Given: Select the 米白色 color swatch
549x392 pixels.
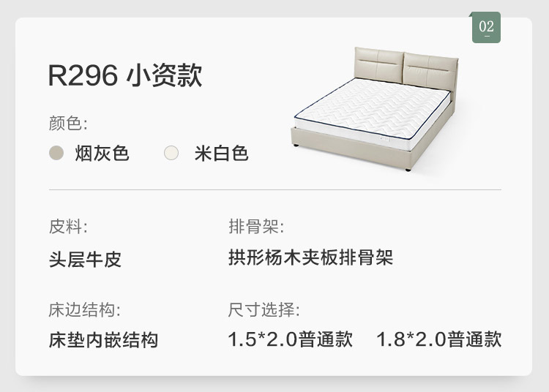Looking at the screenshot, I should click(171, 154).
